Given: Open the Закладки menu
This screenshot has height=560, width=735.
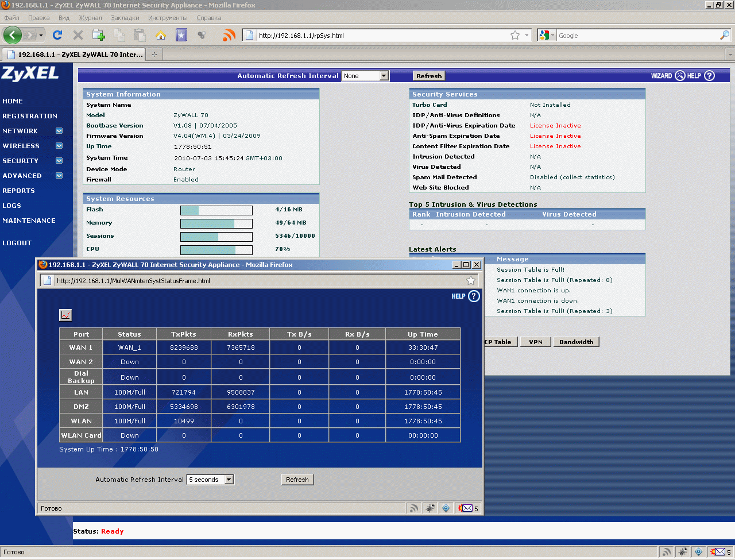Looking at the screenshot, I should tap(125, 18).
